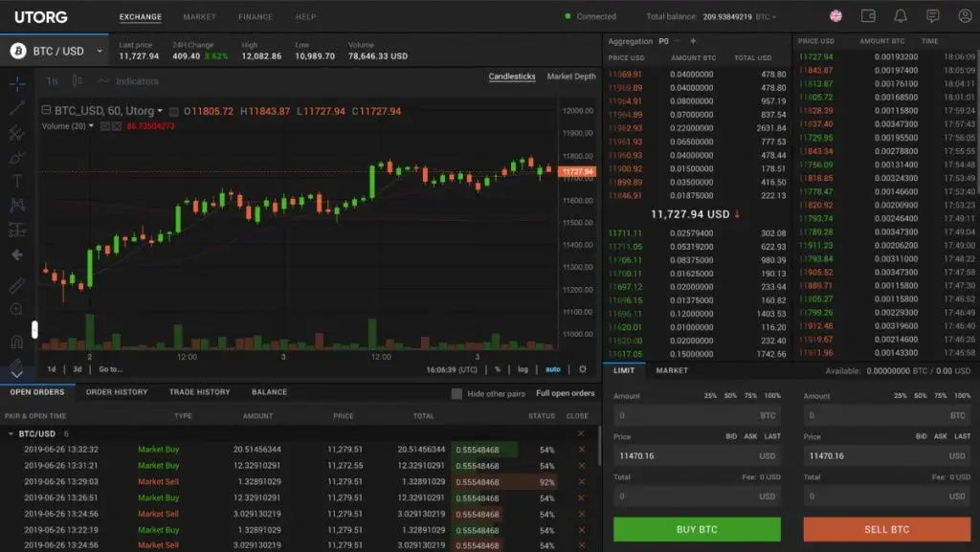The width and height of the screenshot is (980, 552).
Task: Enable Hide other pairs checkbox
Action: (457, 393)
